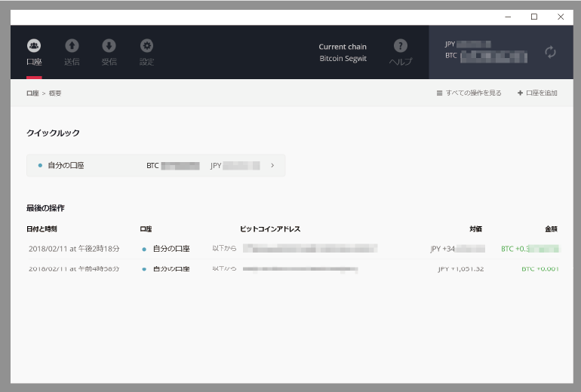Minimize the wallet window
The width and height of the screenshot is (581, 392).
508,17
